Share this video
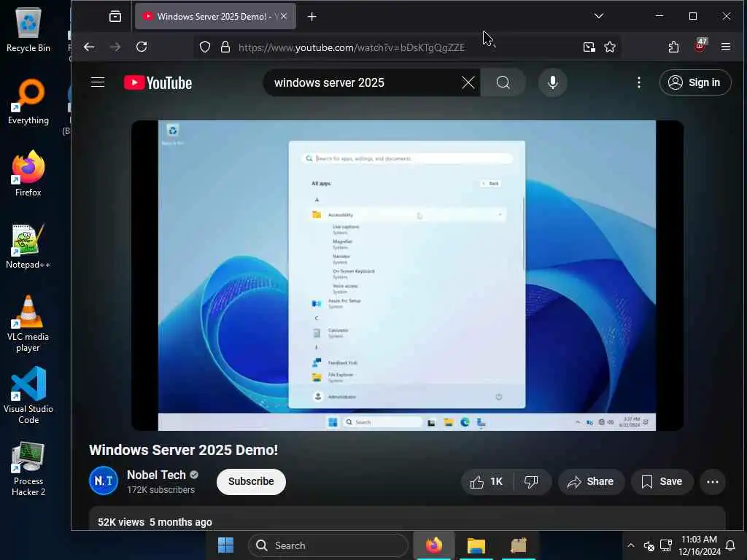Image resolution: width=747 pixels, height=560 pixels. pyautogui.click(x=590, y=482)
